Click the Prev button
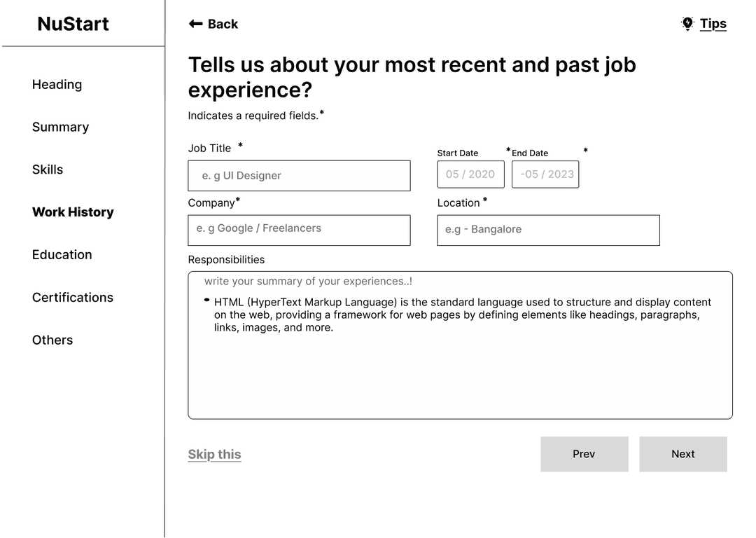The width and height of the screenshot is (756, 538). pyautogui.click(x=584, y=454)
